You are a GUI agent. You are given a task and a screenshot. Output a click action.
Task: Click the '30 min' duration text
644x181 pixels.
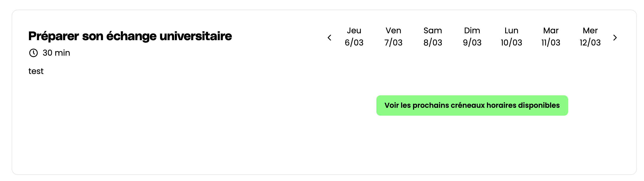(x=56, y=53)
